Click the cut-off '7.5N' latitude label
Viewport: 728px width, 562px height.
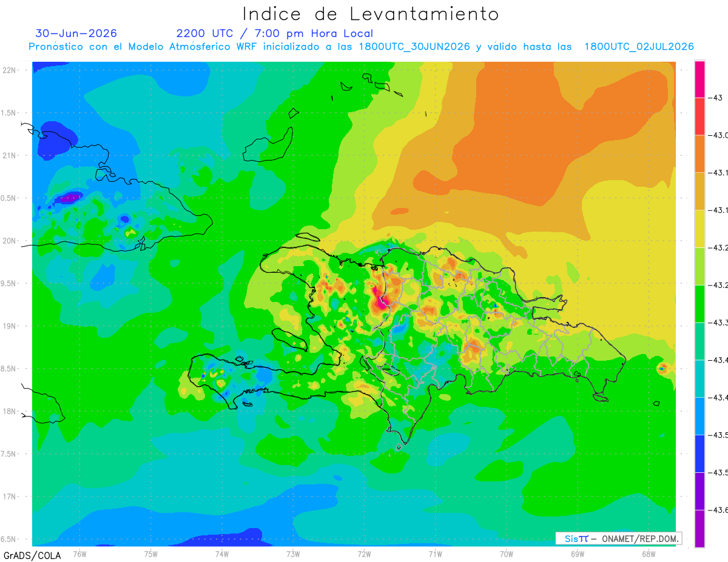(8, 453)
